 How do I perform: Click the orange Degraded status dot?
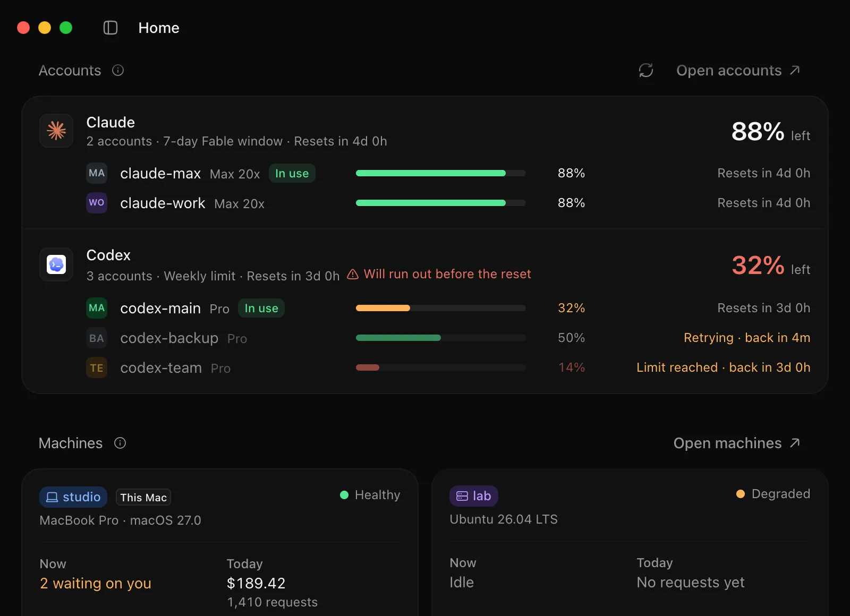(x=741, y=494)
